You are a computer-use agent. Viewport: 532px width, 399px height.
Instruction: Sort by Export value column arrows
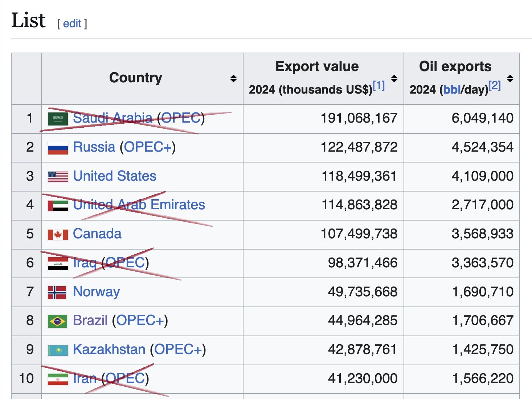[394, 78]
